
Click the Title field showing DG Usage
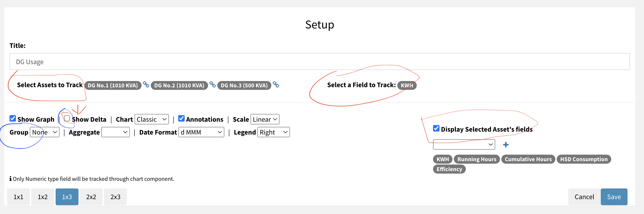pyautogui.click(x=150, y=61)
